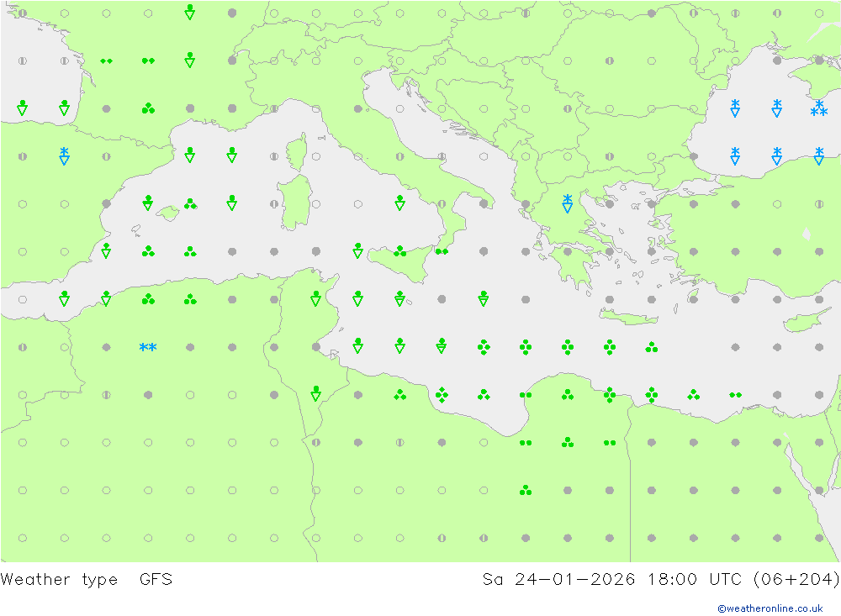Viewport: 841px width, 616px height.
Task: Select the triple-snowflake symbol near Crimea
Action: tap(819, 108)
